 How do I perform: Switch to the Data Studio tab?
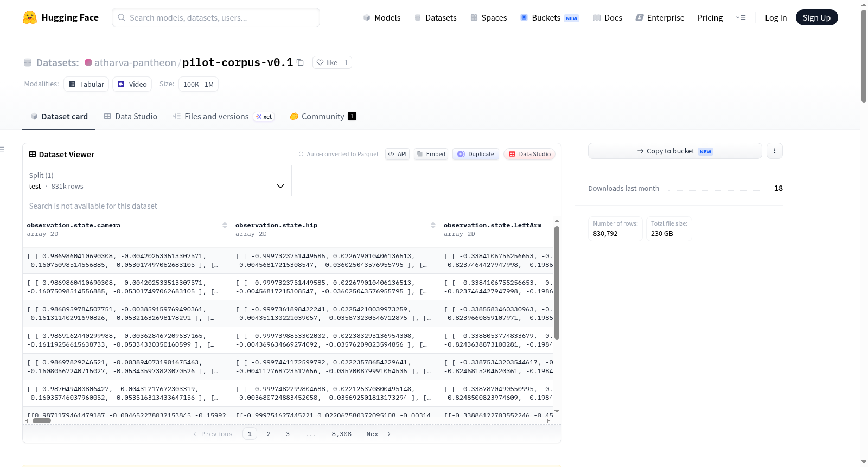pos(131,116)
